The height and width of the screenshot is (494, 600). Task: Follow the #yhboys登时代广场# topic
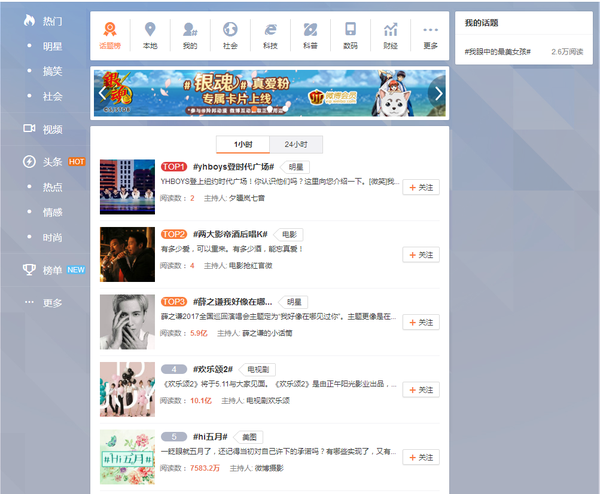421,187
